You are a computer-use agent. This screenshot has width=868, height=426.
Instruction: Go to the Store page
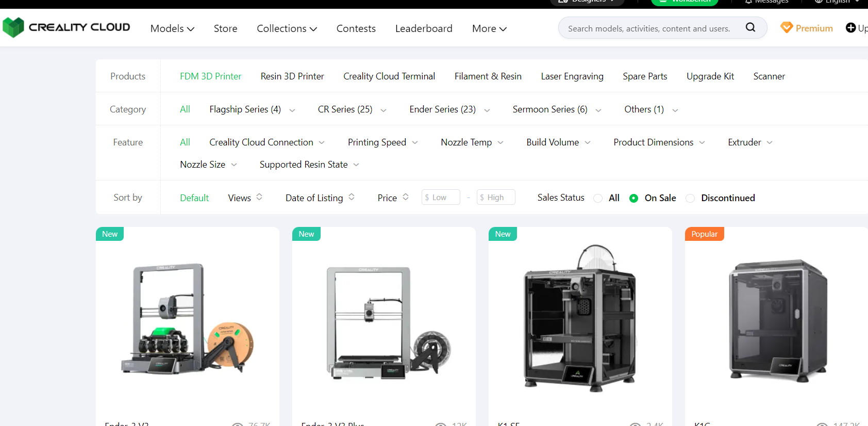[x=225, y=28]
